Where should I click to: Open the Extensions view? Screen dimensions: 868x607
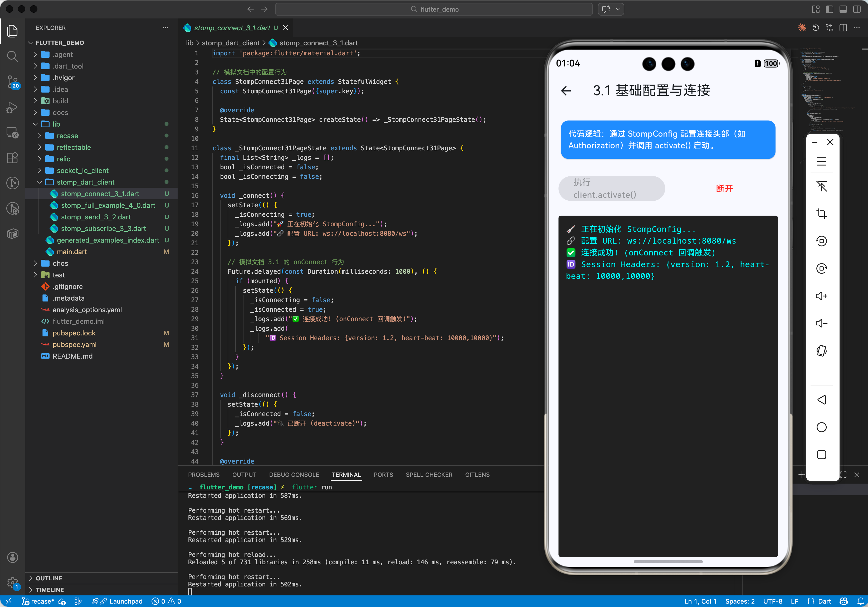click(12, 158)
